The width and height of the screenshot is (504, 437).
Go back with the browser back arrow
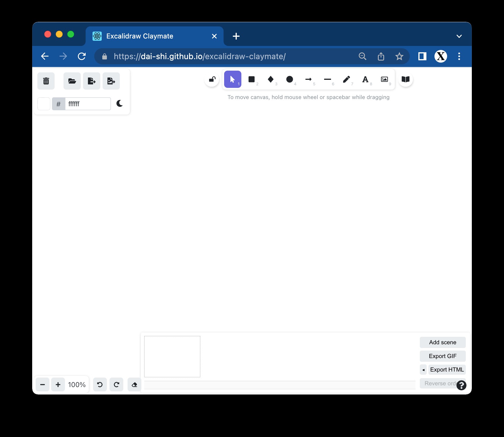click(45, 56)
